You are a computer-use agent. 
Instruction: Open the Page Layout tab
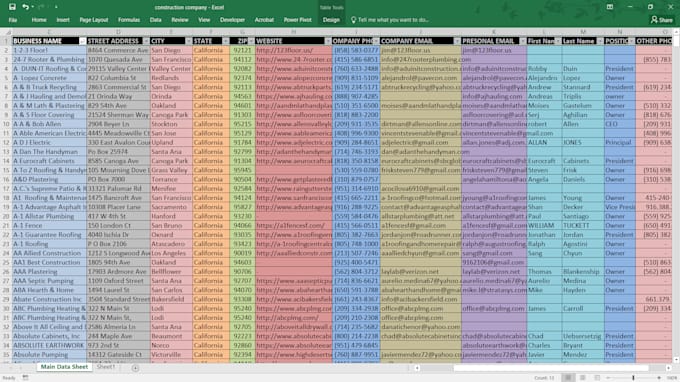94,20
